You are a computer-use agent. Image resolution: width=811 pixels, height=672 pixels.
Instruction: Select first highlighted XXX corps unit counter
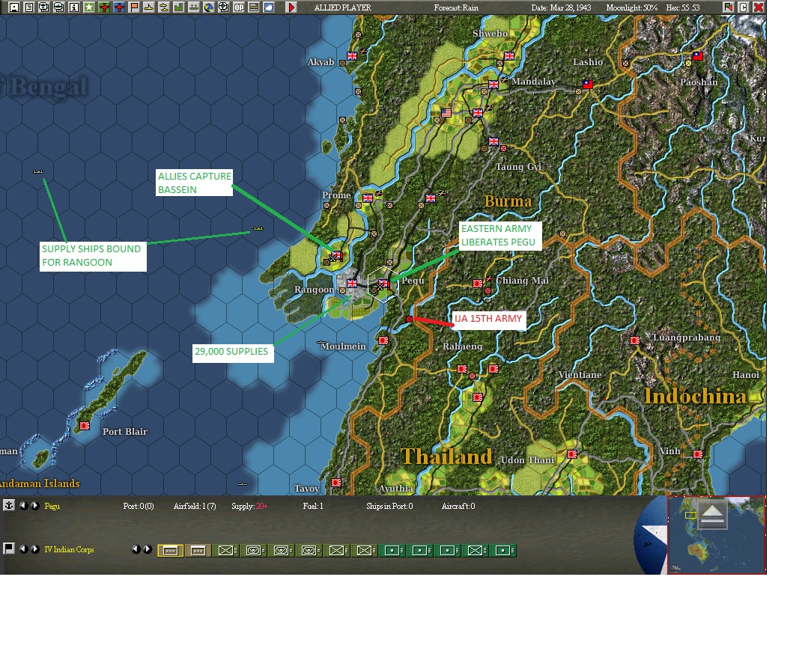point(170,551)
